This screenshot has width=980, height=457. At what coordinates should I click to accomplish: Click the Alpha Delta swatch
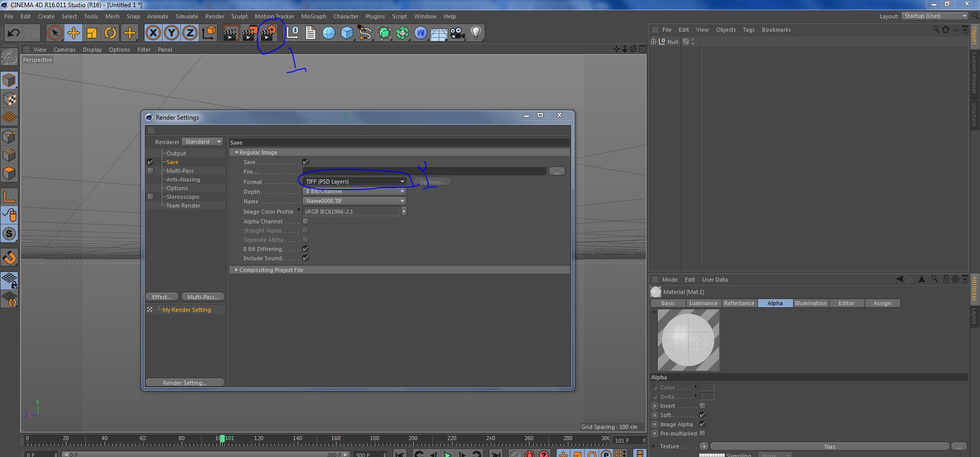[x=706, y=397]
